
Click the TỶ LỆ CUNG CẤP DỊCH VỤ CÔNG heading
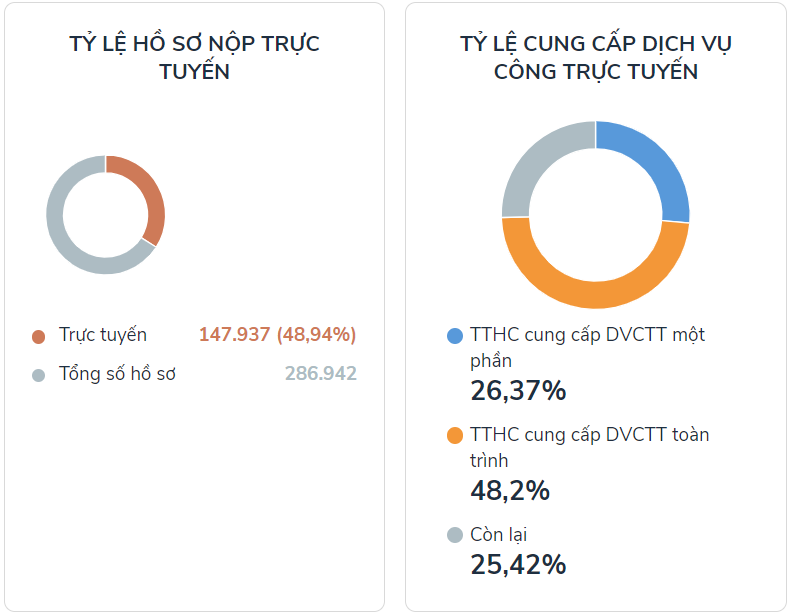click(596, 58)
